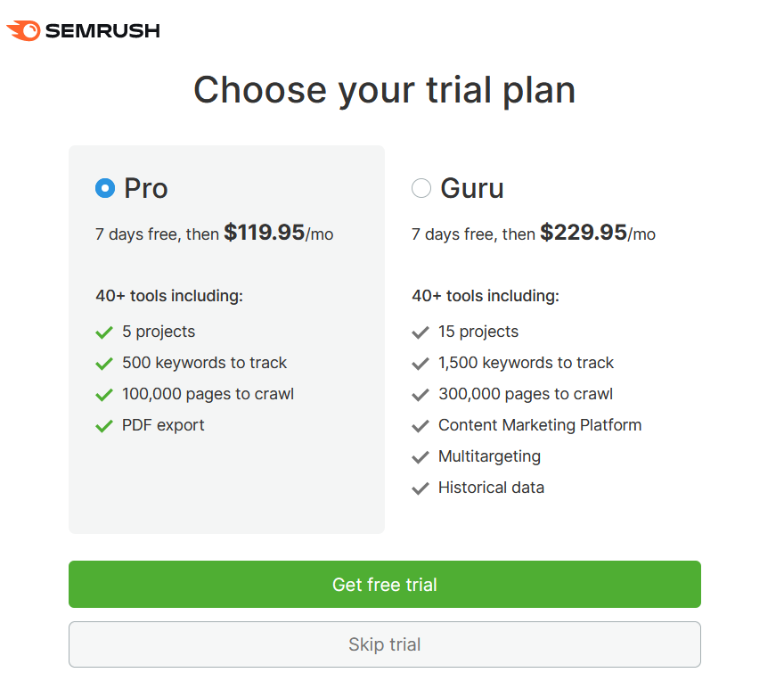This screenshot has height=689, width=784.
Task: Click checkmark next to Multitargeting
Action: 421,457
